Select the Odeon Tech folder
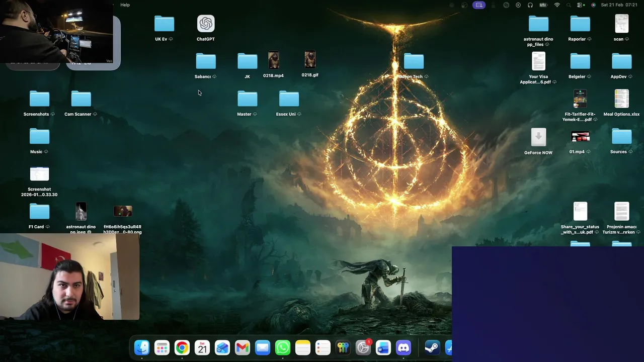 [414, 61]
